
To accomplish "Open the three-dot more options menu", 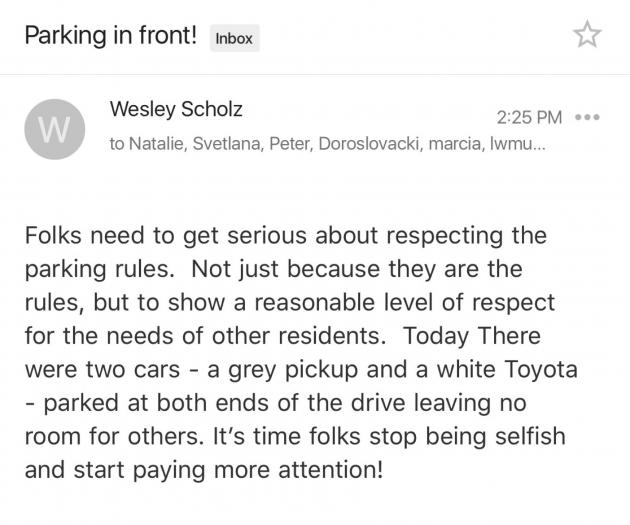I will (x=588, y=117).
